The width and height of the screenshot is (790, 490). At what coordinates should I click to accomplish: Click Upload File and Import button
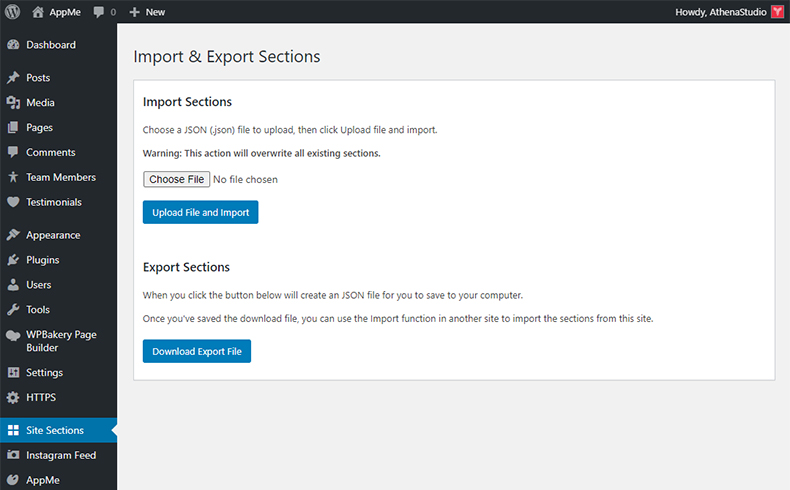(x=201, y=212)
